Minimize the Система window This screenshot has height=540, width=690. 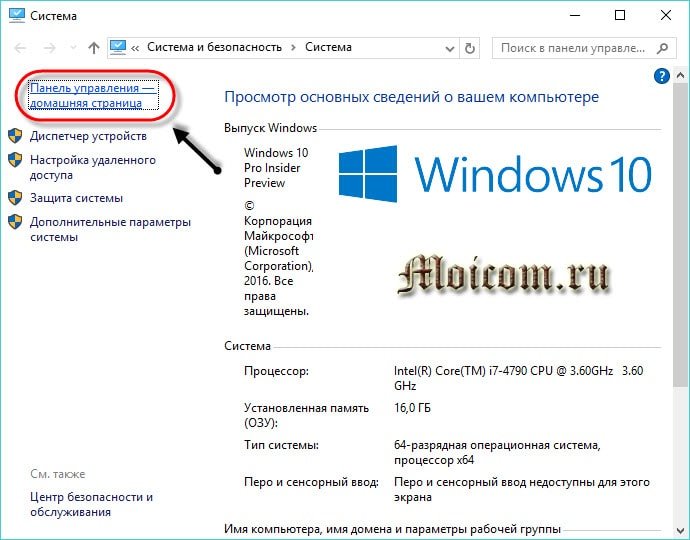pos(575,15)
